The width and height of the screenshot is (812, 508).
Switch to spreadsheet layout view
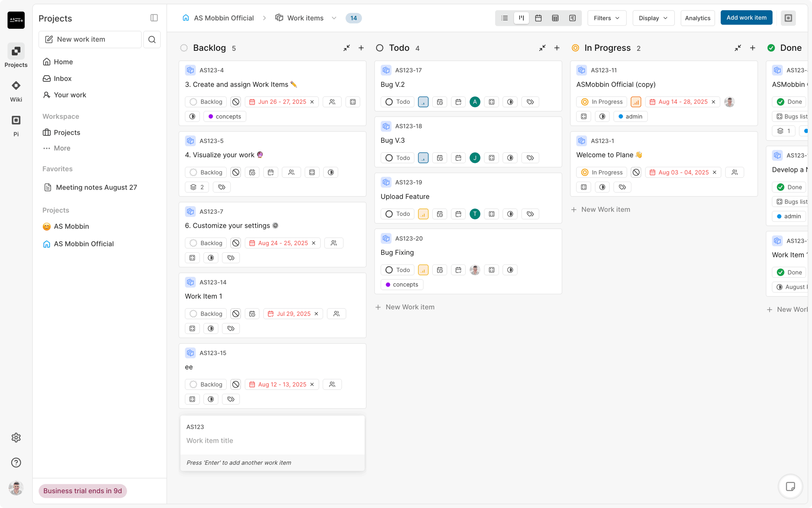(555, 18)
